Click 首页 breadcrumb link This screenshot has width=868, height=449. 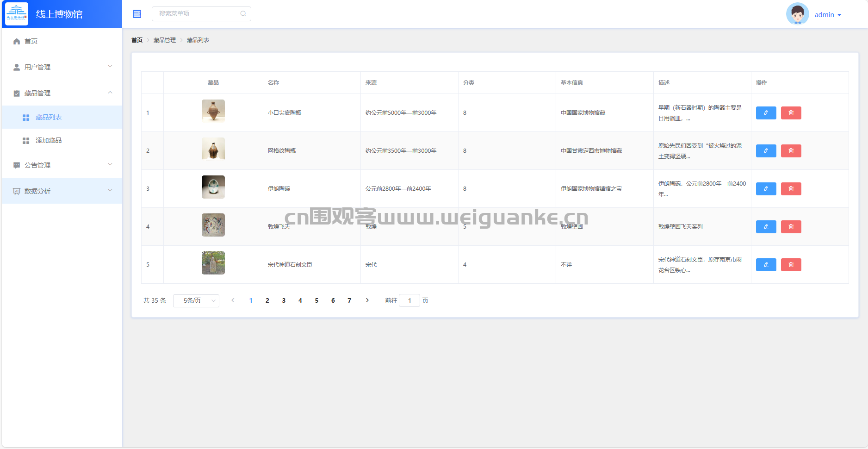coord(137,40)
